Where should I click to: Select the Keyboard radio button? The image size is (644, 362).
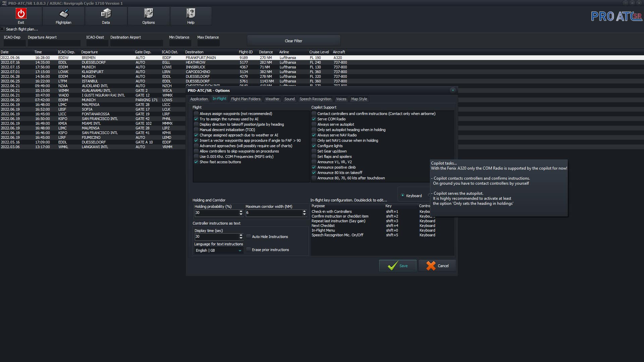(x=402, y=195)
